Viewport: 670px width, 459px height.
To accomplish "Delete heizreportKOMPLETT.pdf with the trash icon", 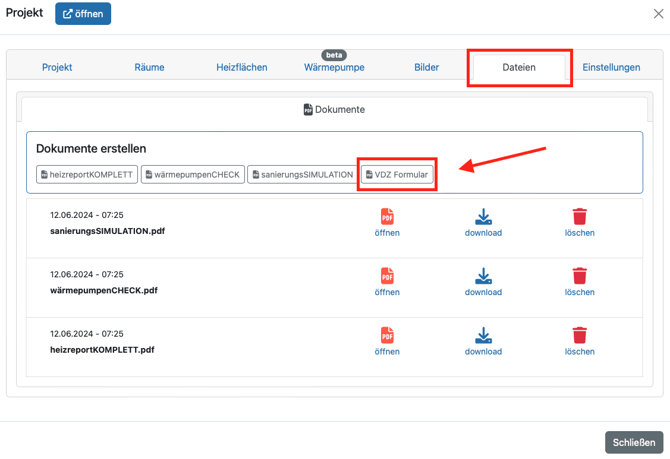I will pyautogui.click(x=579, y=336).
